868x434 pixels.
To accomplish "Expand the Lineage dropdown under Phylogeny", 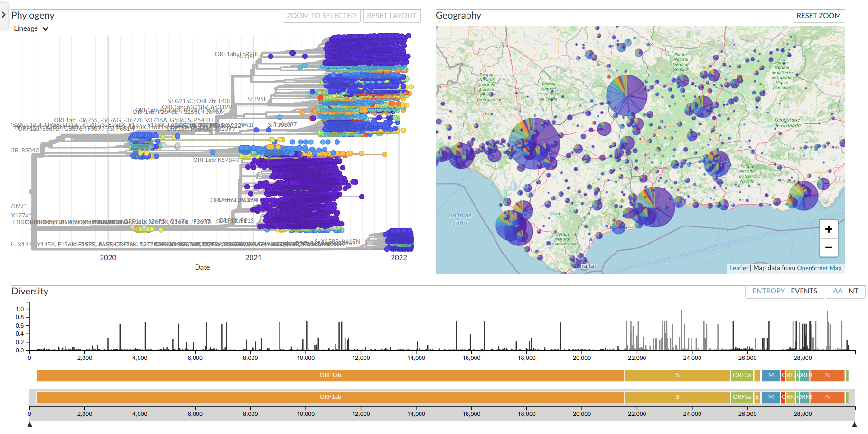I will (31, 28).
